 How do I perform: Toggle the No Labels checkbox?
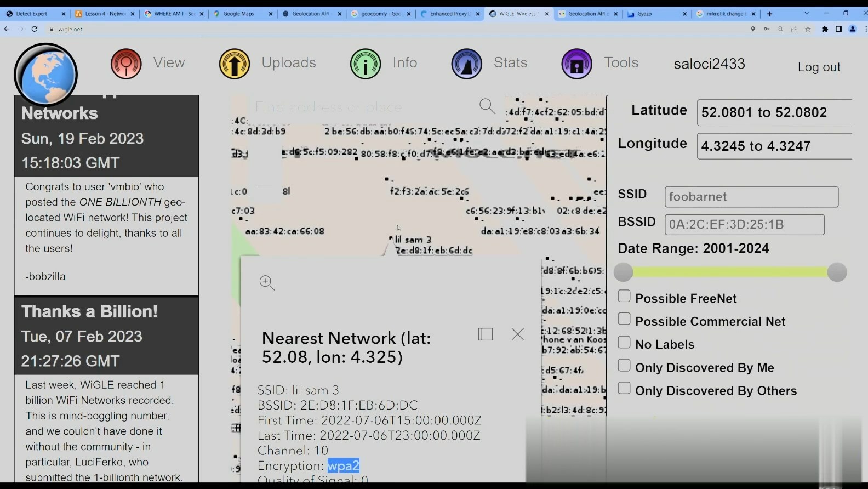[624, 343]
